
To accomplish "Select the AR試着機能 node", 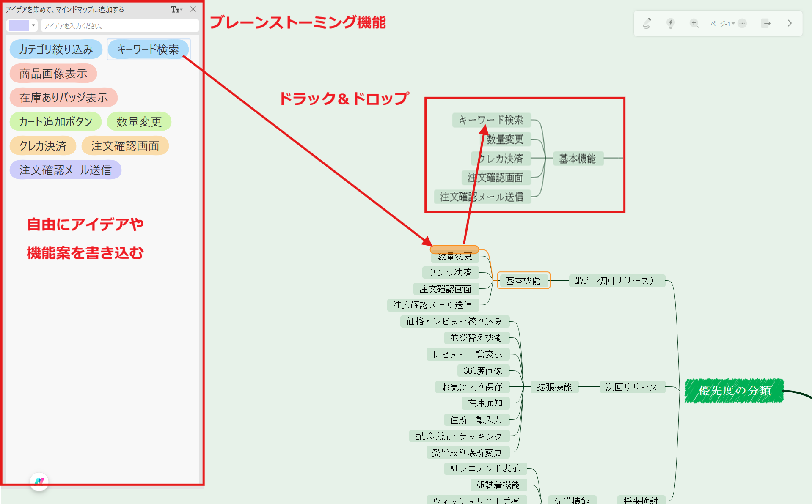I will 498,485.
